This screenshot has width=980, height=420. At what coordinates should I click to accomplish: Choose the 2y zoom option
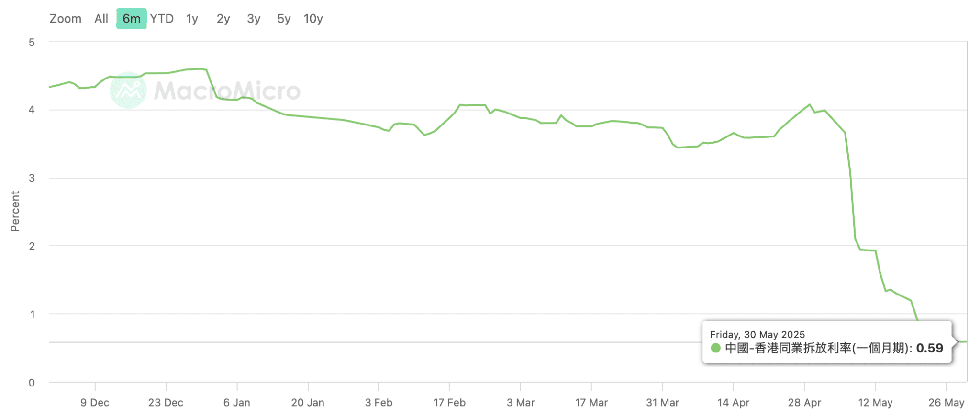223,19
